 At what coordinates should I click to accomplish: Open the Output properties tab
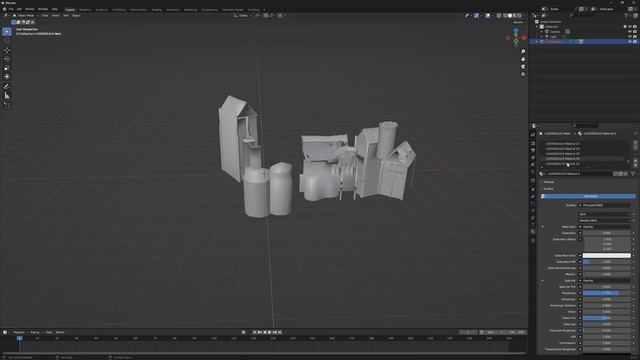click(533, 150)
